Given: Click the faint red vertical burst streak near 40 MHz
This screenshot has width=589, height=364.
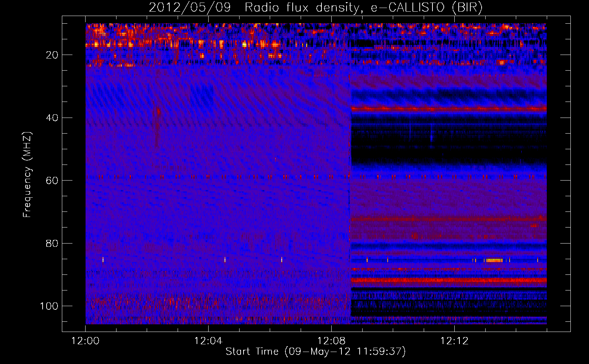Looking at the screenshot, I should 158,126.
